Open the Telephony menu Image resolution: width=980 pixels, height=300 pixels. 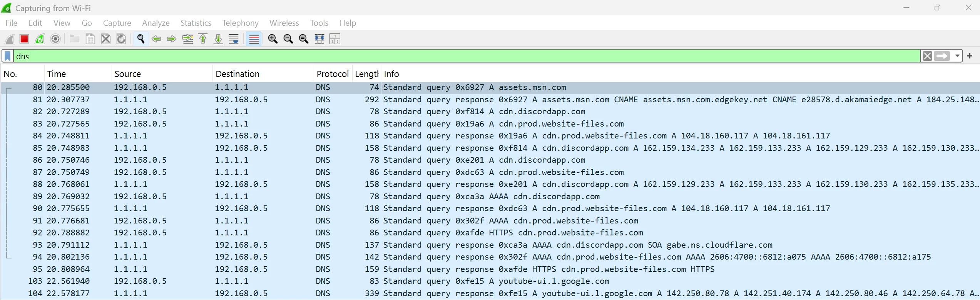(x=240, y=23)
